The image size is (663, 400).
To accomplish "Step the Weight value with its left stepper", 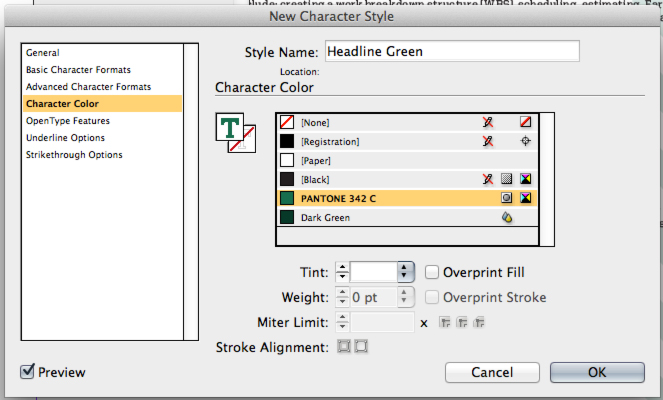I will (x=342, y=297).
